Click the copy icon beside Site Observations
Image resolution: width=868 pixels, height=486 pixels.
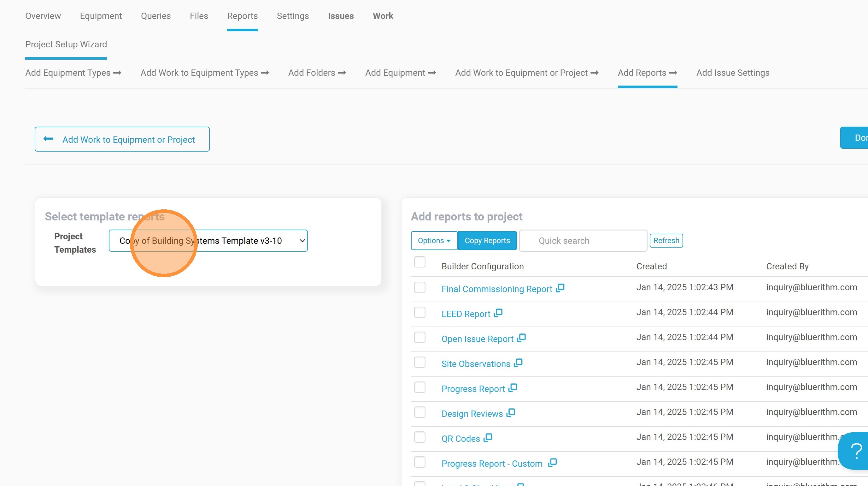[518, 363]
